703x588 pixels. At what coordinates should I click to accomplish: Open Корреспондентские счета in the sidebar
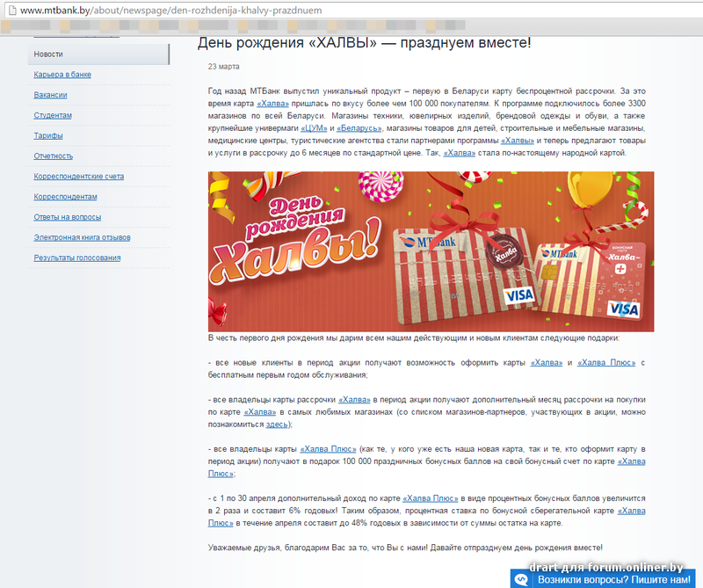pos(79,177)
